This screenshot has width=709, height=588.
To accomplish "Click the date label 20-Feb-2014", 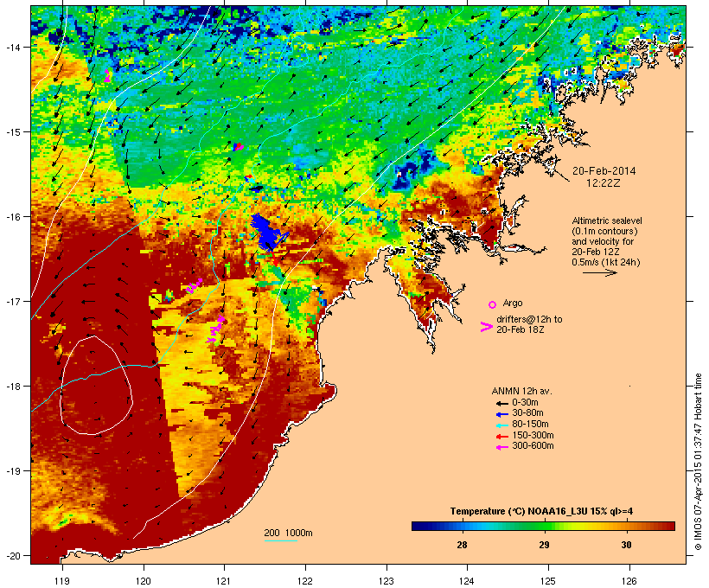I will 604,171.
